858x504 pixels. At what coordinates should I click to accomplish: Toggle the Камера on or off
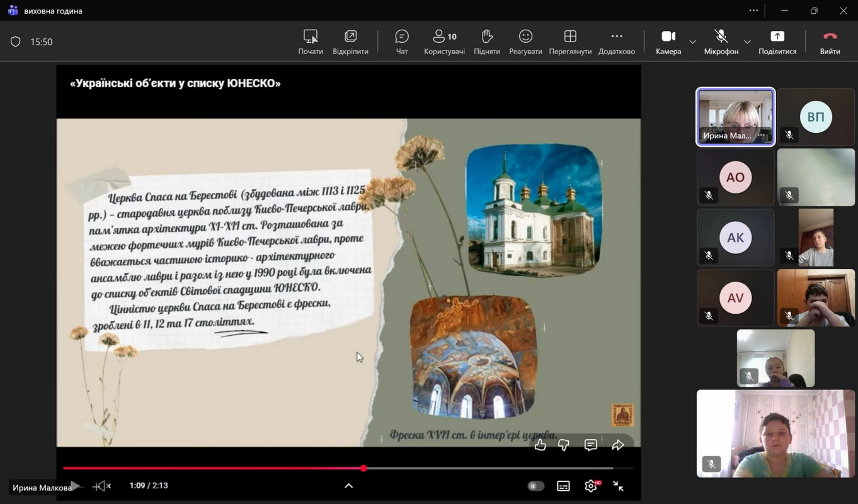coord(668,42)
